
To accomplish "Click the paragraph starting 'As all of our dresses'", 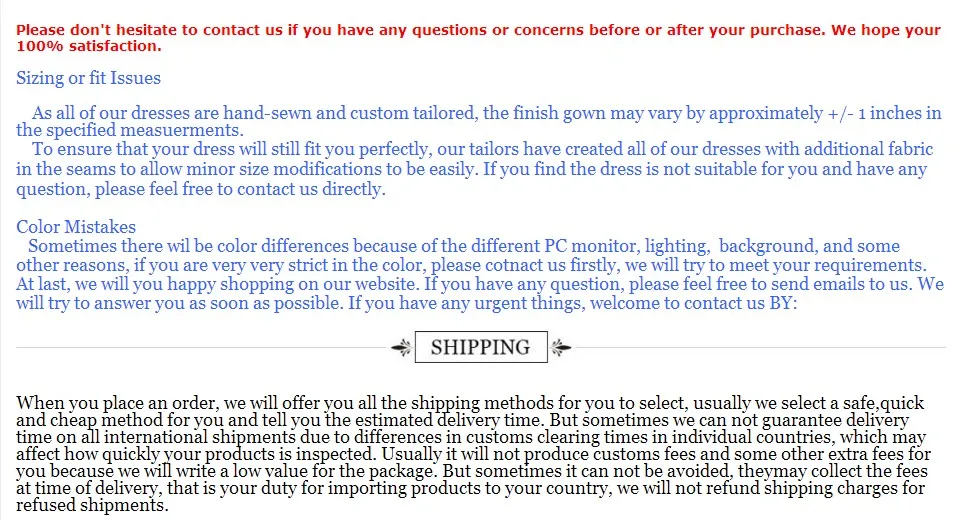I will click(x=479, y=121).
